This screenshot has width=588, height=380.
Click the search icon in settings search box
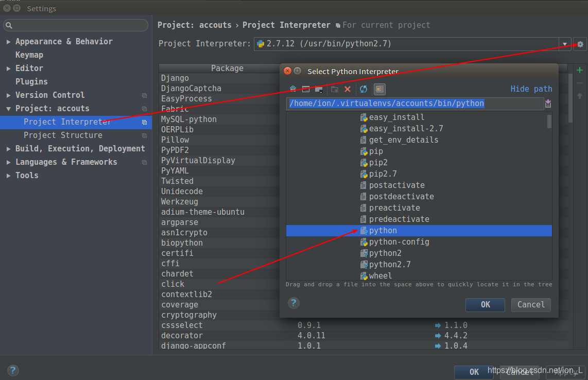pos(9,26)
